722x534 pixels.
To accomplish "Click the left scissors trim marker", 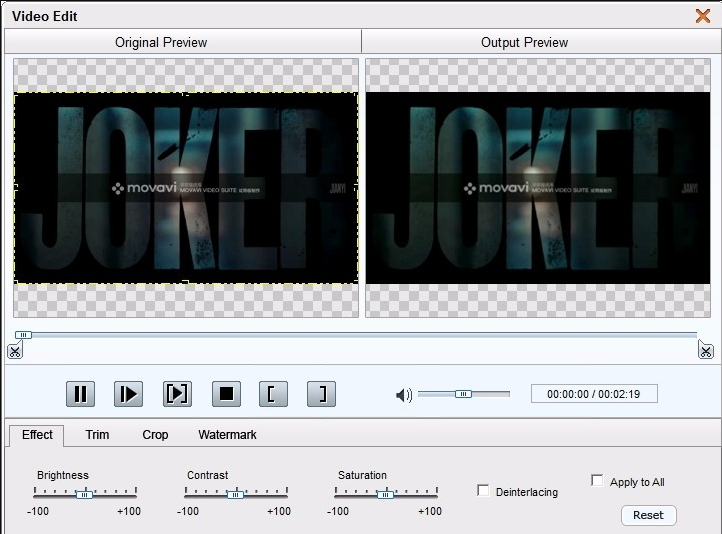I will pyautogui.click(x=15, y=351).
